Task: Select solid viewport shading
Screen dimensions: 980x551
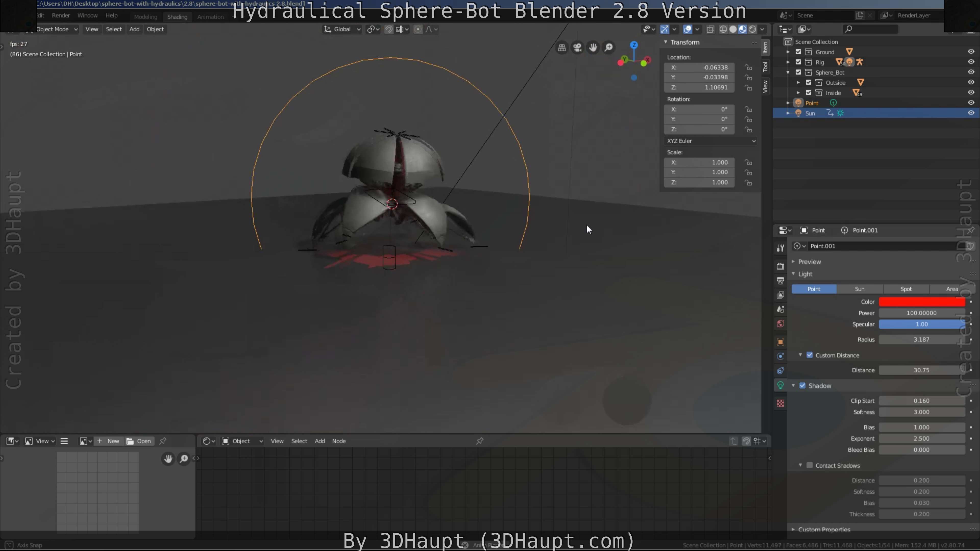Action: 733,29
